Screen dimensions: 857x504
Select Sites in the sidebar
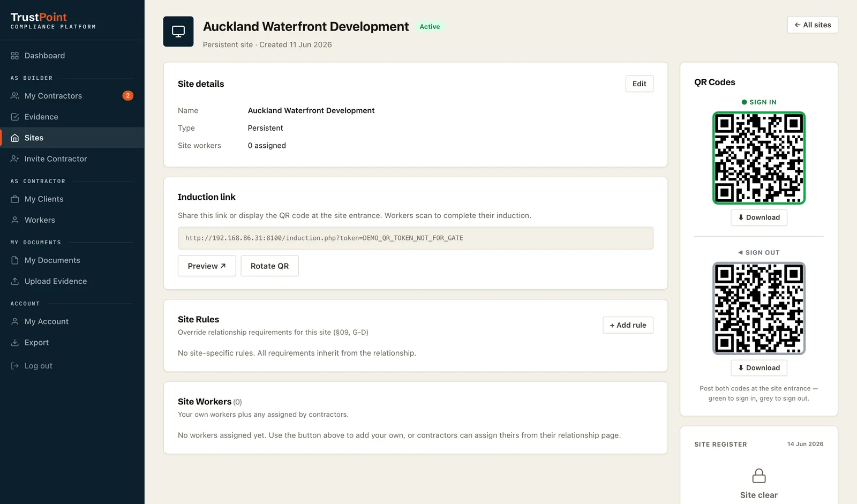coord(72,138)
